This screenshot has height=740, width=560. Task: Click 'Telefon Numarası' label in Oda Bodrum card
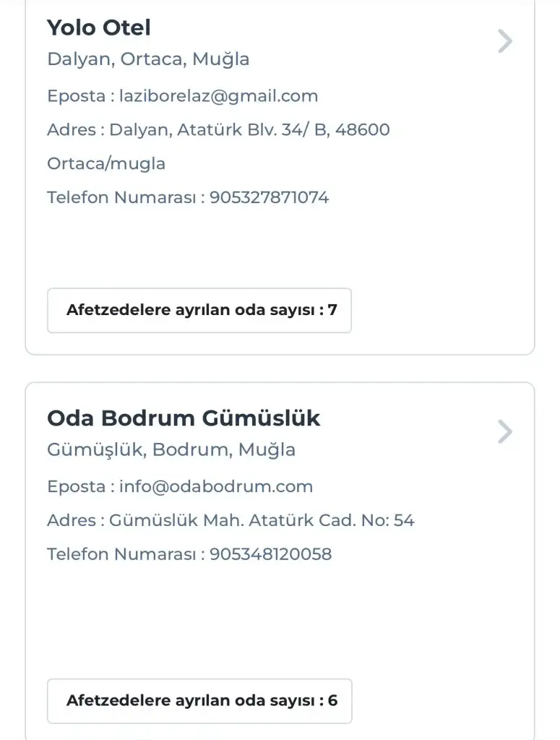tap(121, 554)
